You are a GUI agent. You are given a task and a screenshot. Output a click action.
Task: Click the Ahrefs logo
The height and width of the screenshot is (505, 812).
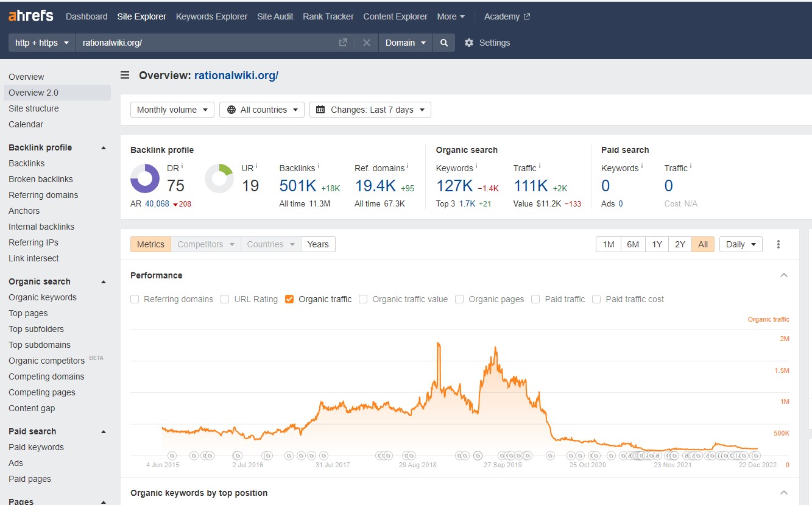coord(31,16)
